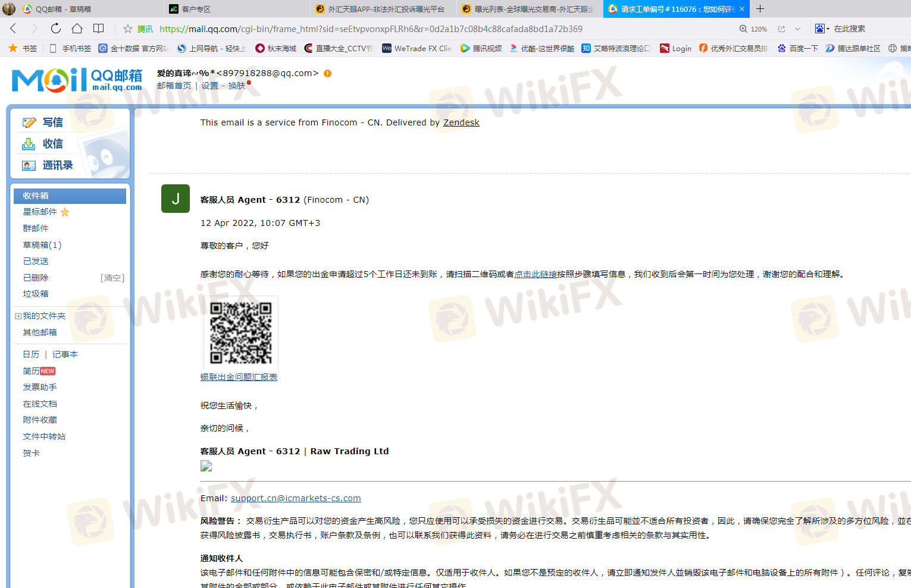911x588 pixels.
Task: Open 银联出金问题汇报表 link
Action: pos(239,377)
